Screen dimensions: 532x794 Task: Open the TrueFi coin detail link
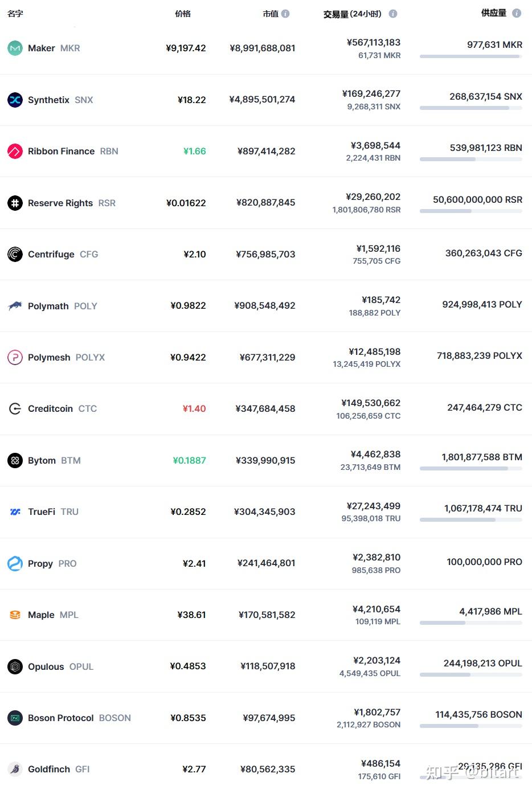tap(41, 511)
